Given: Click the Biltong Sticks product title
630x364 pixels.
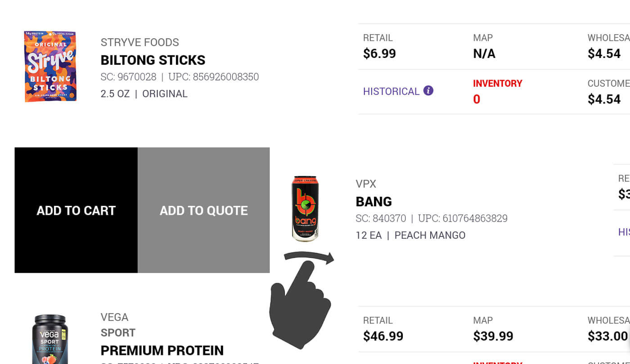Looking at the screenshot, I should click(153, 60).
